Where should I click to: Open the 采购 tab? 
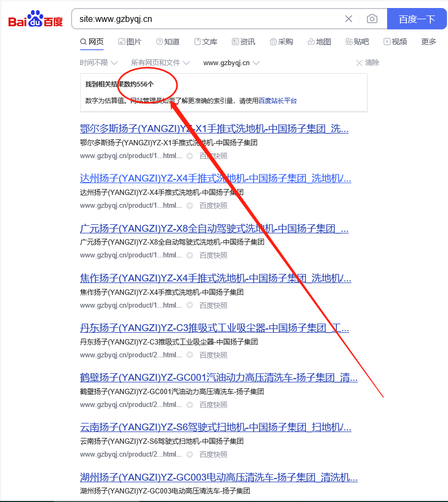click(281, 42)
